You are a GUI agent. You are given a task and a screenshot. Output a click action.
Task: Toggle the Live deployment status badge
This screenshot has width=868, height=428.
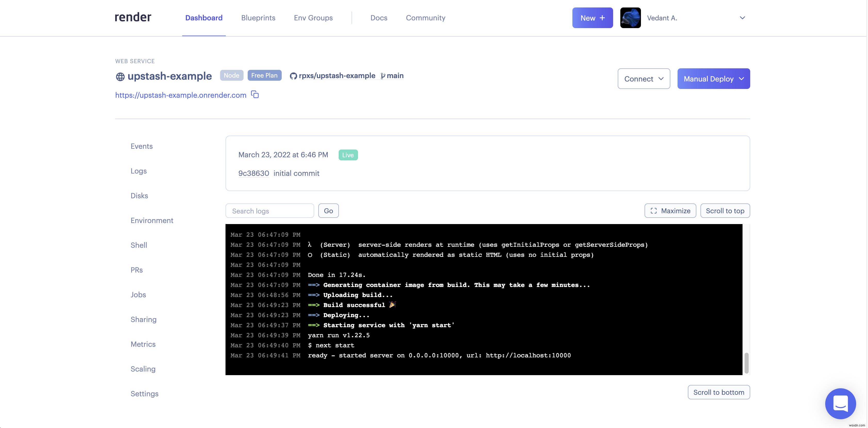pos(348,154)
